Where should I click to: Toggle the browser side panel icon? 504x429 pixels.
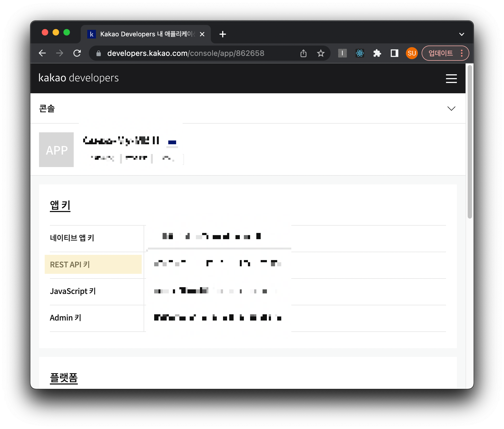click(x=395, y=53)
